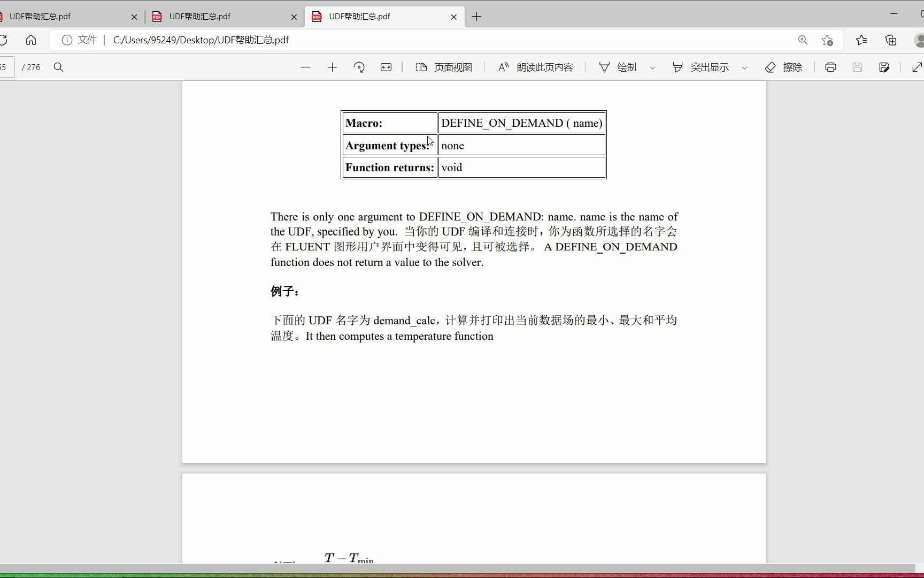The height and width of the screenshot is (578, 924).
Task: Enter full screen with expand arrow icon
Action: tap(917, 67)
